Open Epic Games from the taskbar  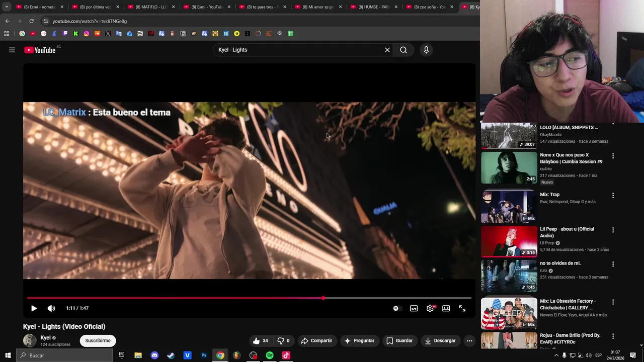(x=121, y=355)
